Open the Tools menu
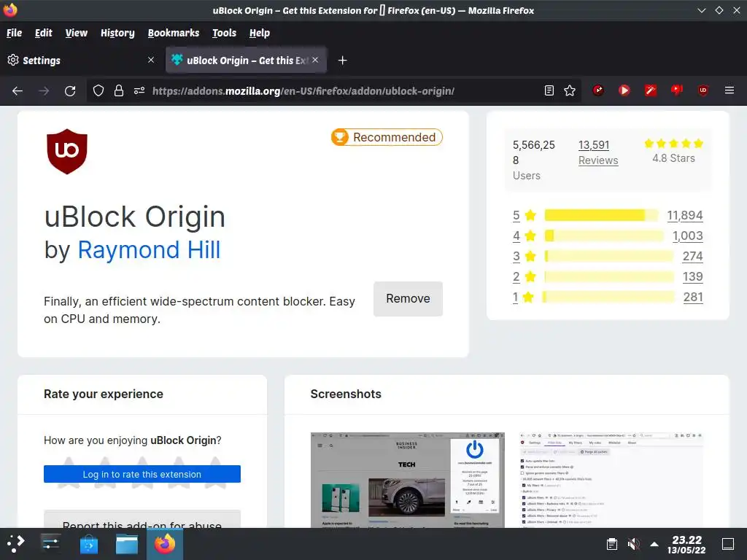This screenshot has width=747, height=560. click(225, 33)
